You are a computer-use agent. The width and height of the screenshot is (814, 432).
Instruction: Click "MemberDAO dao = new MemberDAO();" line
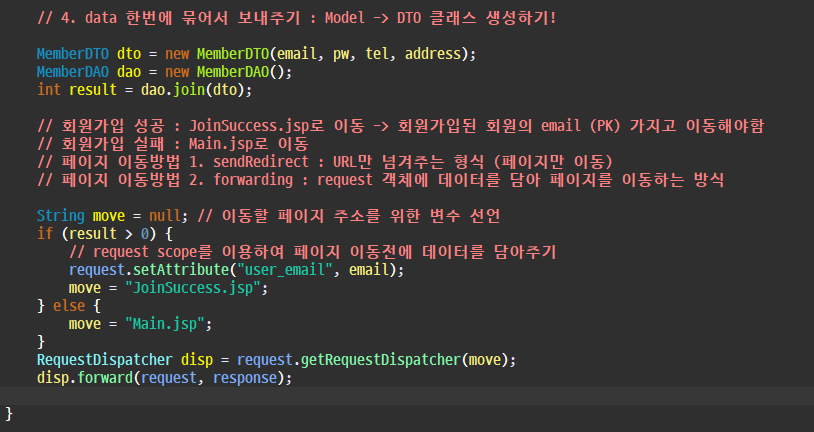(x=165, y=72)
